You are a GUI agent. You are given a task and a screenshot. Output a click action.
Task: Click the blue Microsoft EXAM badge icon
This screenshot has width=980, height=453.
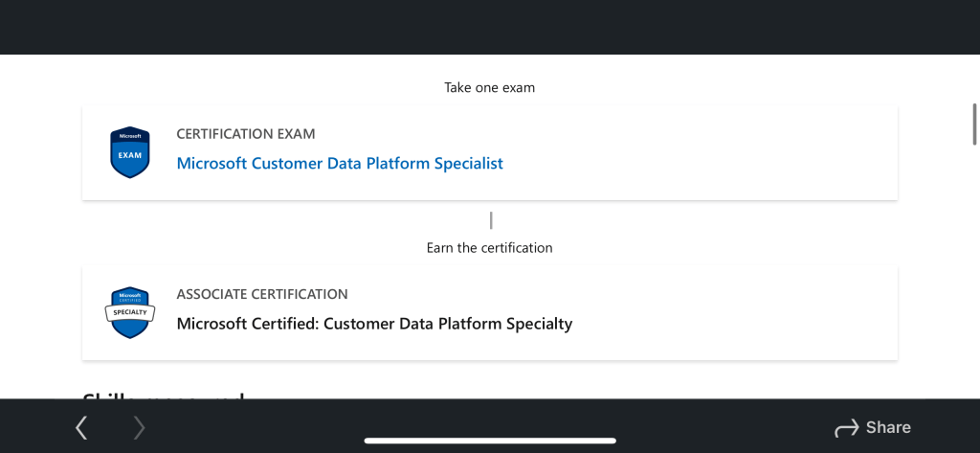pos(130,152)
